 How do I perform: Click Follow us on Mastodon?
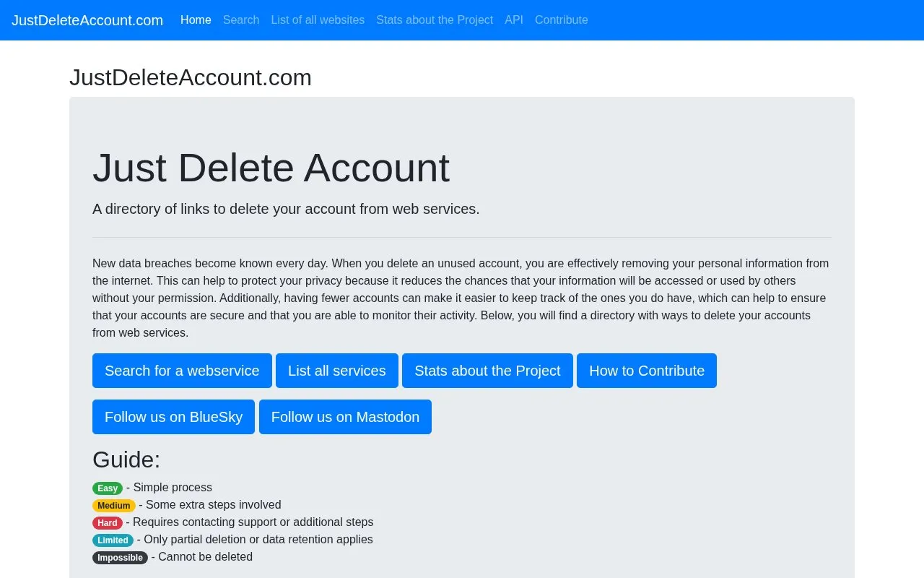(345, 417)
